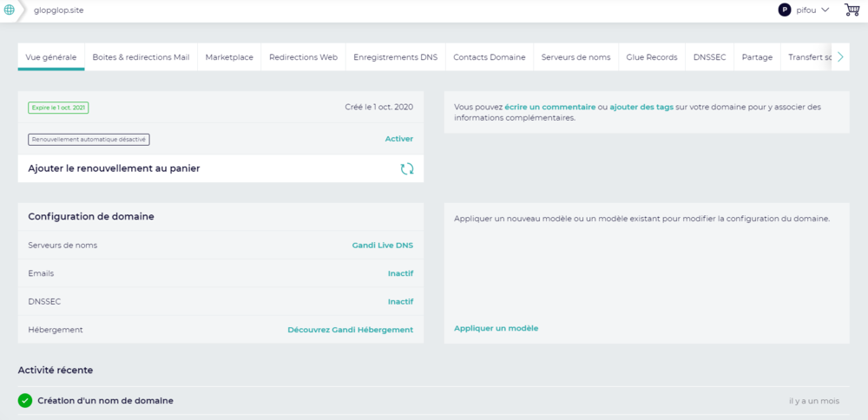
Task: Open the Redirections Web tab
Action: coord(303,57)
